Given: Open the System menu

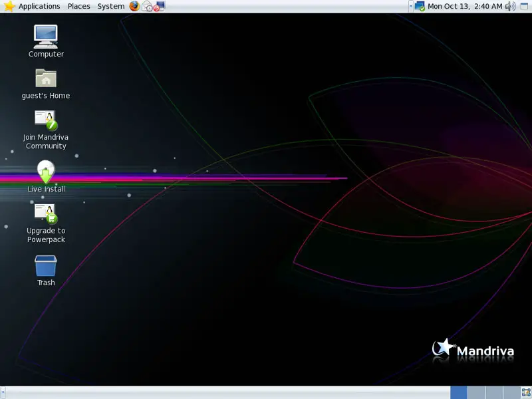Looking at the screenshot, I should coord(111,6).
